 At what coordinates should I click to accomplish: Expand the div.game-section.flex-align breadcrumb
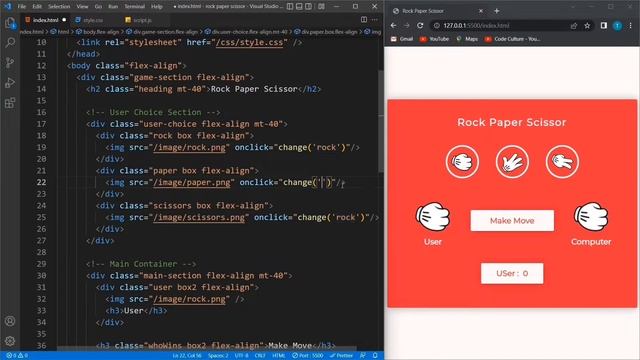point(162,31)
